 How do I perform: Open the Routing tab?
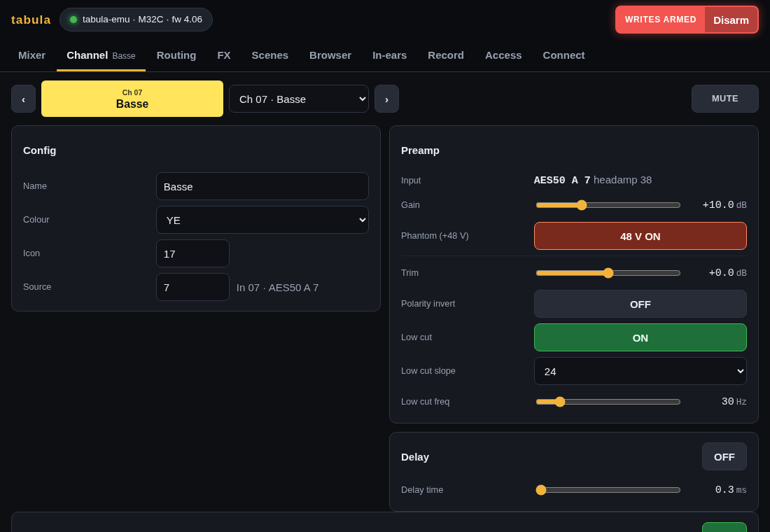[176, 55]
